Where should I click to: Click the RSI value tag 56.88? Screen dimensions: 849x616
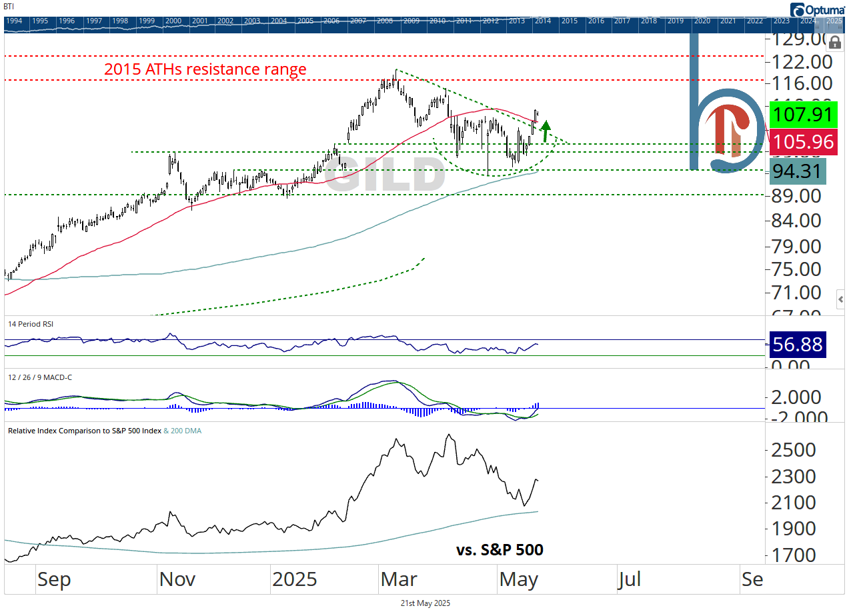(798, 345)
